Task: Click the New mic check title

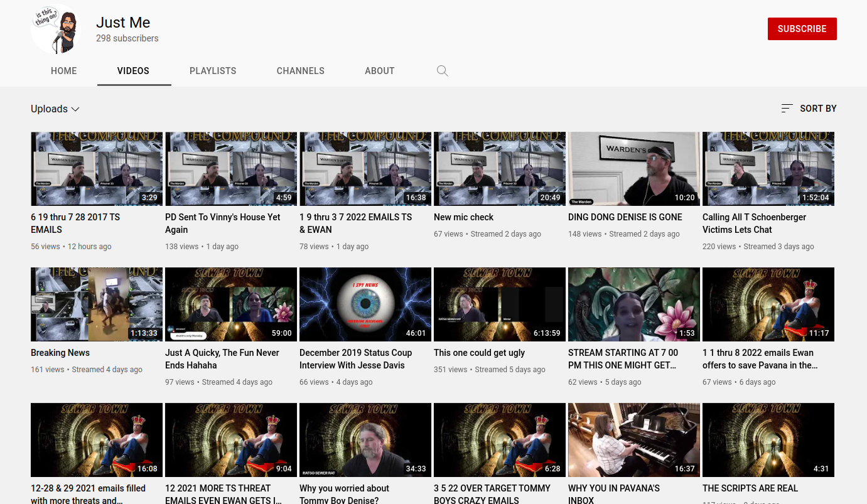Action: [464, 217]
